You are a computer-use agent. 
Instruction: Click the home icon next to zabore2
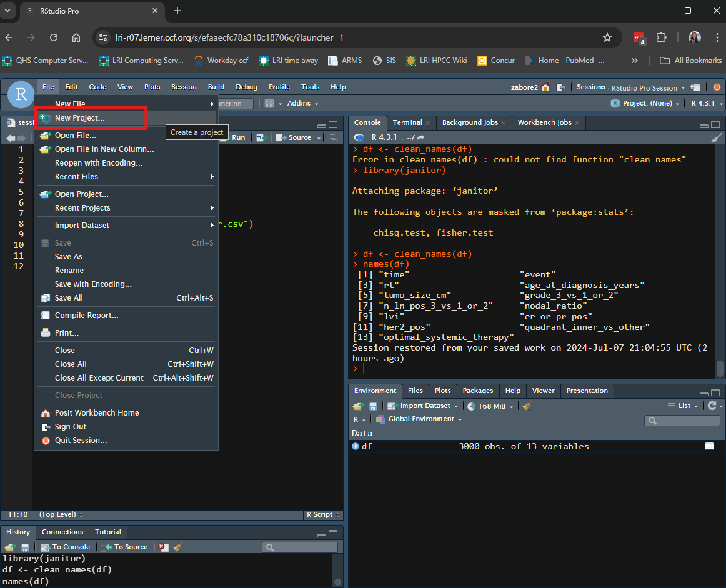tap(545, 87)
